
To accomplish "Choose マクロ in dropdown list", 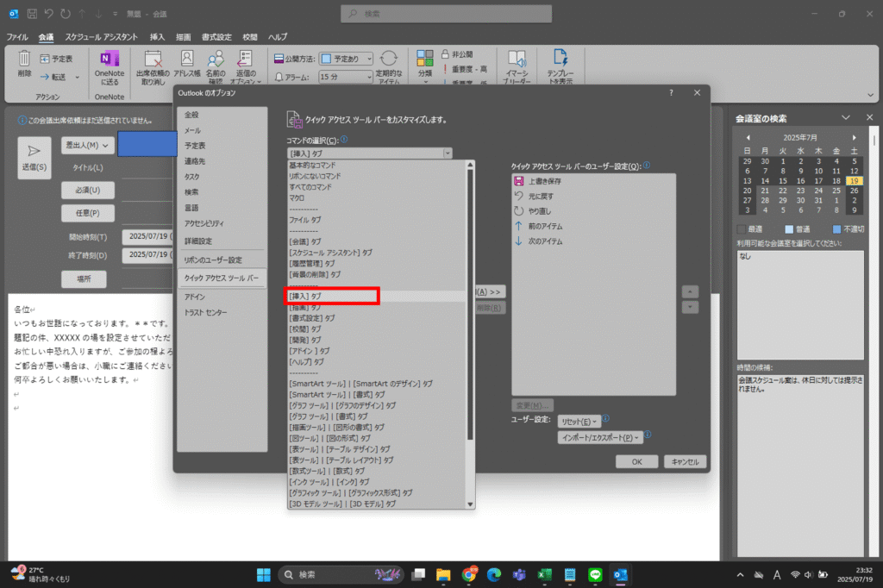I will click(377, 197).
